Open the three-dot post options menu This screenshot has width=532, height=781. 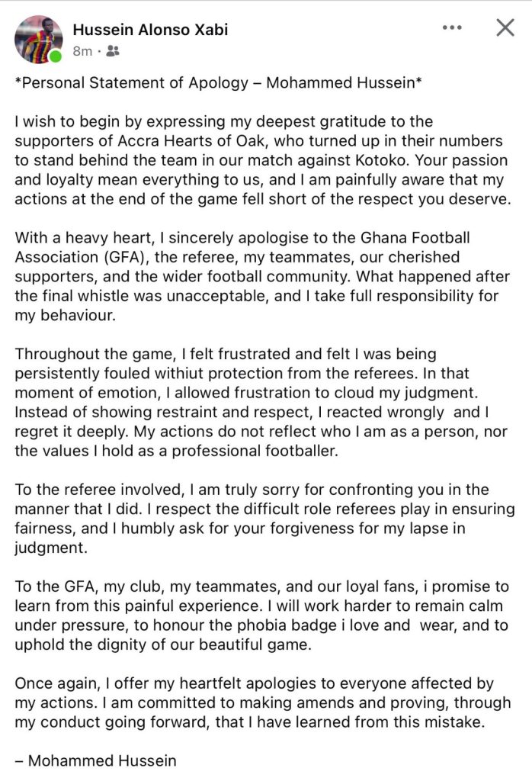pos(452,28)
